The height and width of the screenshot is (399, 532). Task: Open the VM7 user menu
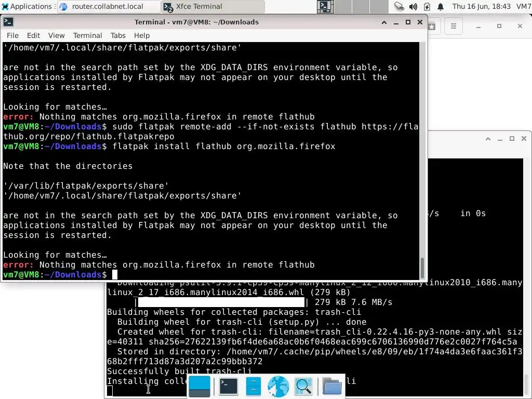524,6
